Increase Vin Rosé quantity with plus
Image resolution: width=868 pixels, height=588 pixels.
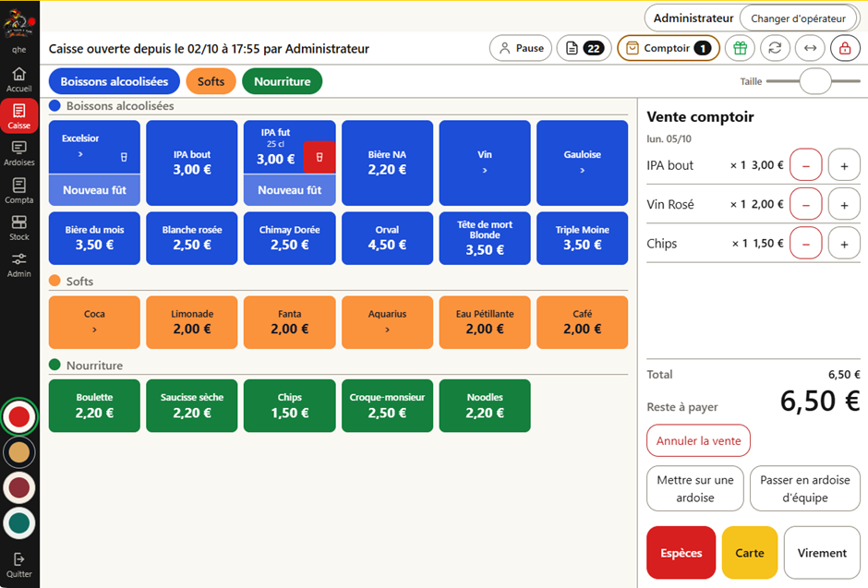click(x=844, y=205)
